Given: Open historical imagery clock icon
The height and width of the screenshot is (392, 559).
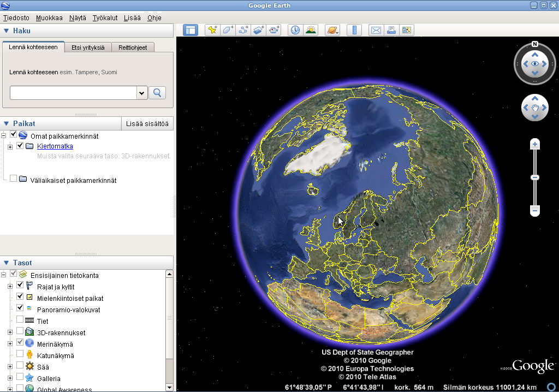Looking at the screenshot, I should (295, 30).
